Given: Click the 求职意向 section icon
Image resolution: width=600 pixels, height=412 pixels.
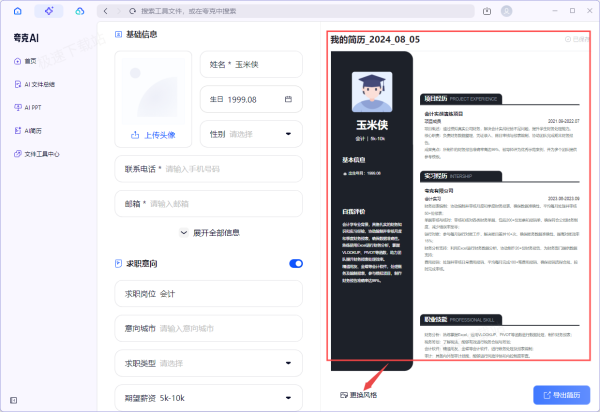Looking at the screenshot, I should [118, 264].
